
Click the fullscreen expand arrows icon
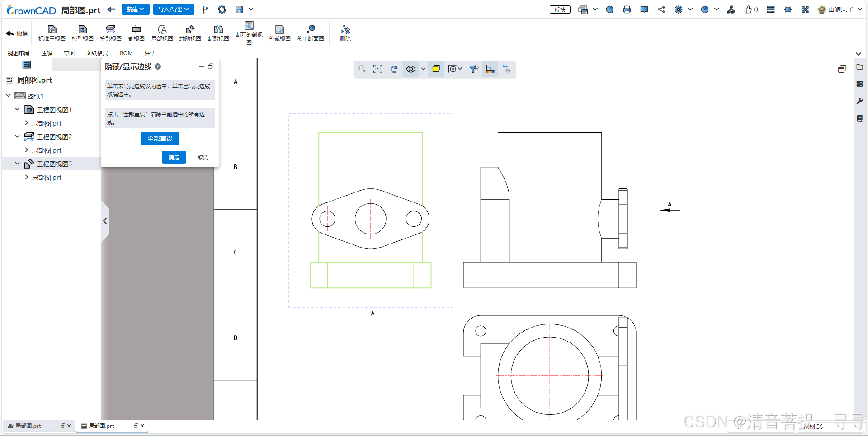pos(805,9)
